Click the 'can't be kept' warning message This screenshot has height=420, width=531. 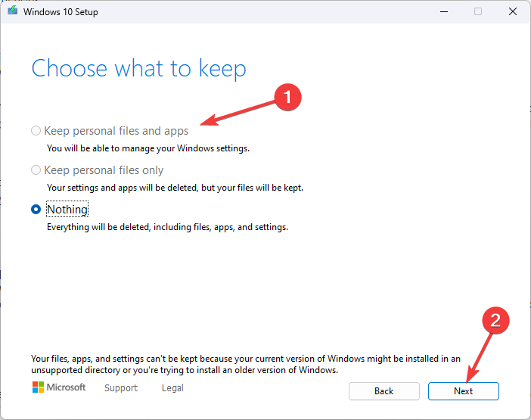pos(246,364)
